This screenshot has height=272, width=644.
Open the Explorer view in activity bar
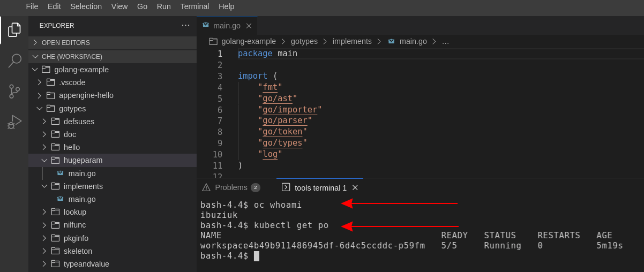(x=14, y=30)
